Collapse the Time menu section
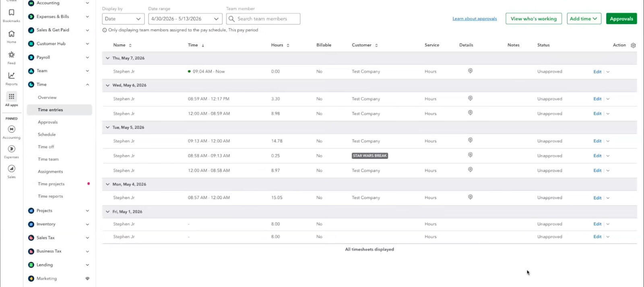This screenshot has height=287, width=644. [87, 85]
